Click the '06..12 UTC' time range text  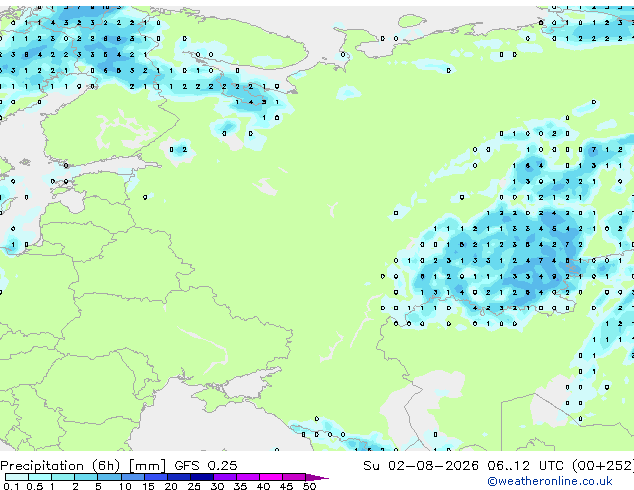point(525,466)
